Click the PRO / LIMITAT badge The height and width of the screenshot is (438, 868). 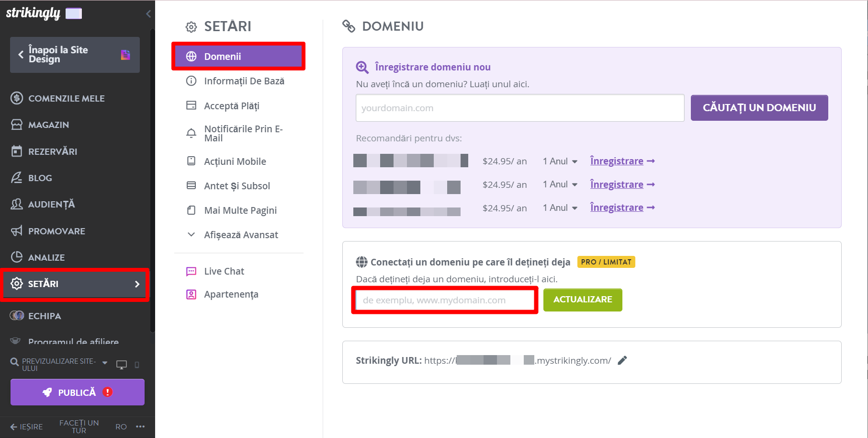coord(606,262)
